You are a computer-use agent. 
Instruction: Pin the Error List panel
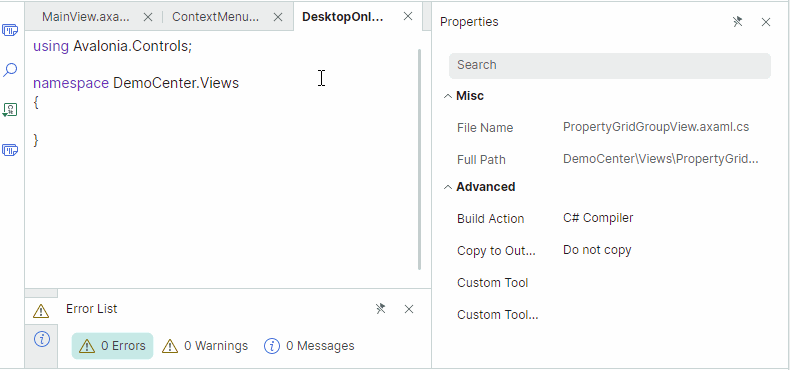(x=381, y=309)
